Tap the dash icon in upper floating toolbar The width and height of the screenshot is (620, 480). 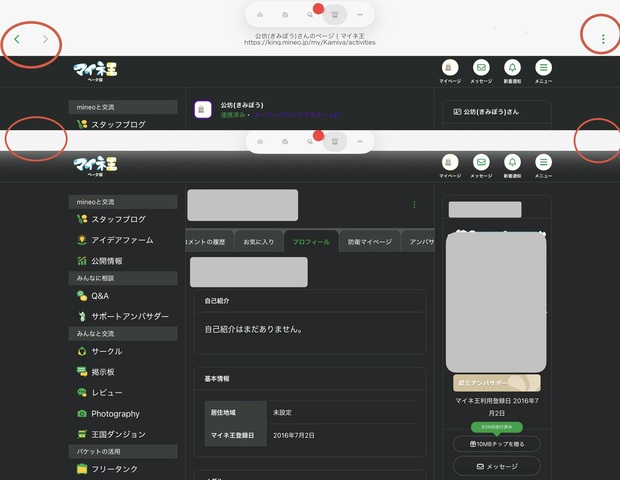360,15
